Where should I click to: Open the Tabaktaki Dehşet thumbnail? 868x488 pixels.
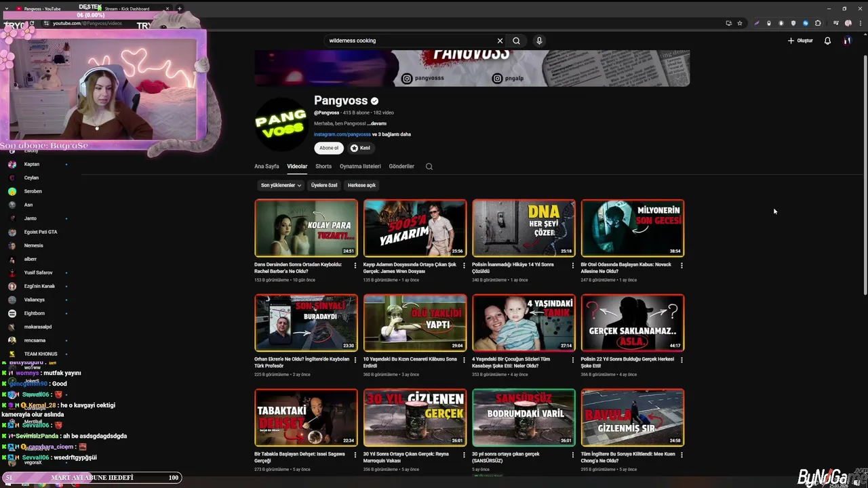pos(306,418)
